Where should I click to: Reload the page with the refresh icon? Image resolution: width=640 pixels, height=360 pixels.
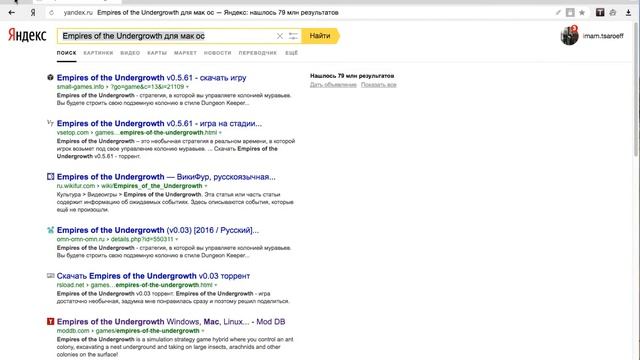pyautogui.click(x=51, y=13)
